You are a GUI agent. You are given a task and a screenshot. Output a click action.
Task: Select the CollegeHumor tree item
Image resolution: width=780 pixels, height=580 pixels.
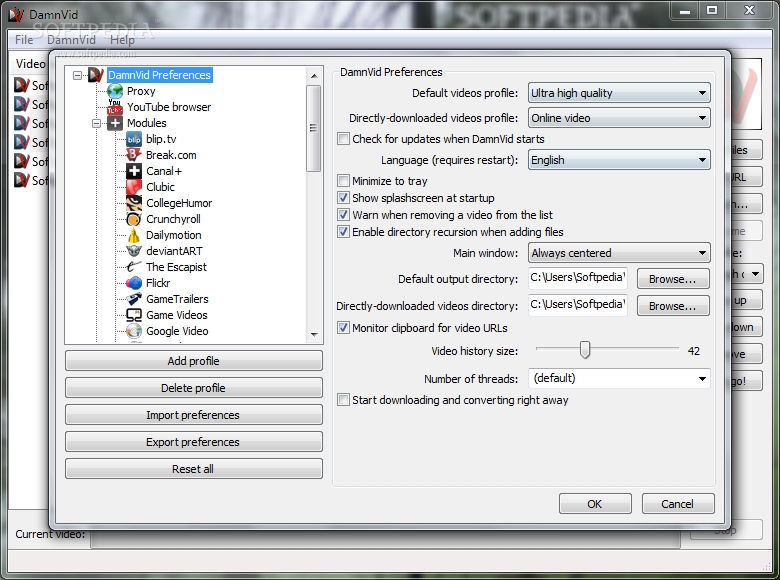click(179, 203)
